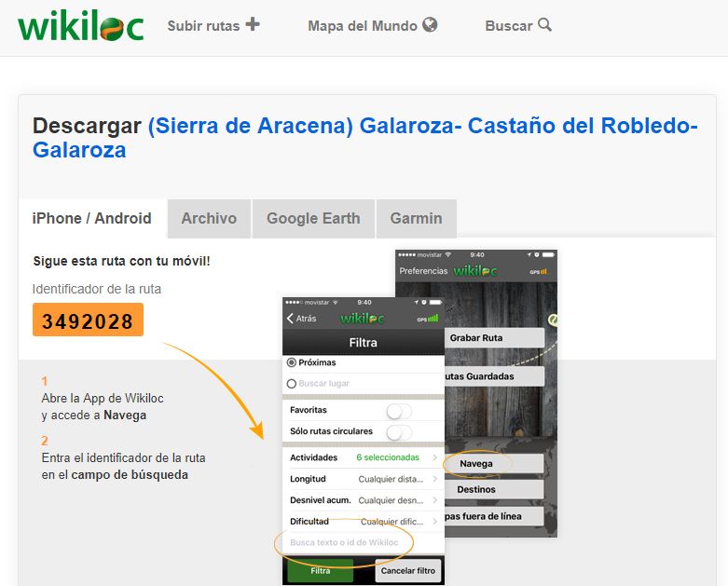Screen dimensions: 728x586
Task: Expand the Longitud filter row
Action: (363, 479)
